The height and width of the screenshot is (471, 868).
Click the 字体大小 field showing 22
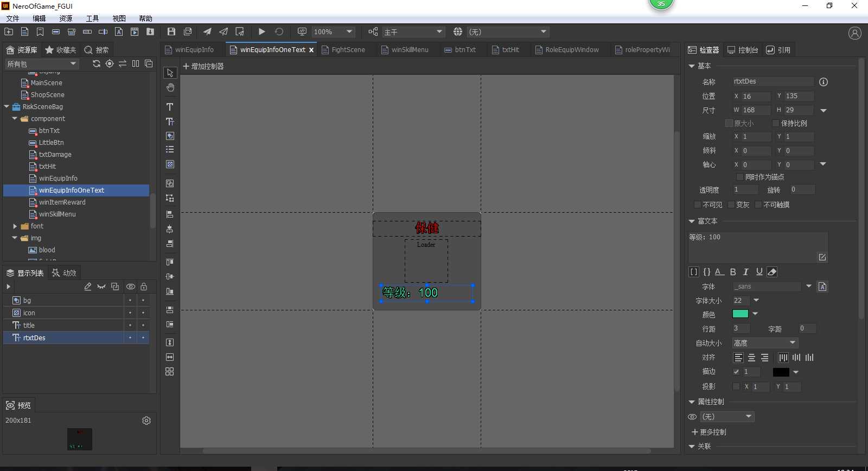pyautogui.click(x=741, y=301)
